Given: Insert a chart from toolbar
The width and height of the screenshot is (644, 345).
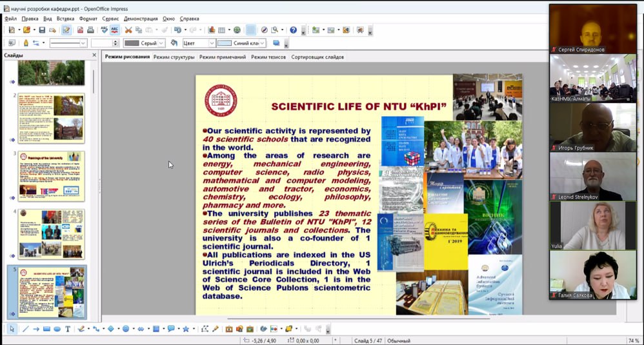Looking at the screenshot, I should coord(212,30).
